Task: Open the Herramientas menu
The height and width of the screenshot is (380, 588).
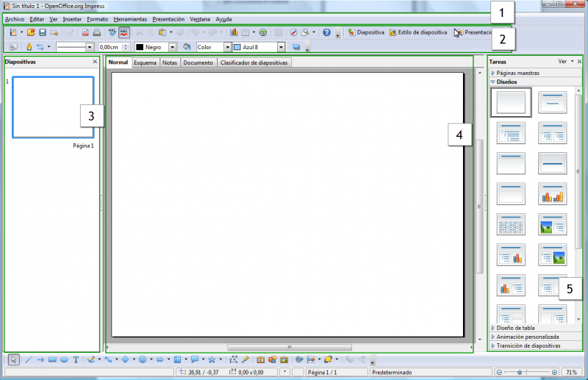Action: click(x=130, y=19)
